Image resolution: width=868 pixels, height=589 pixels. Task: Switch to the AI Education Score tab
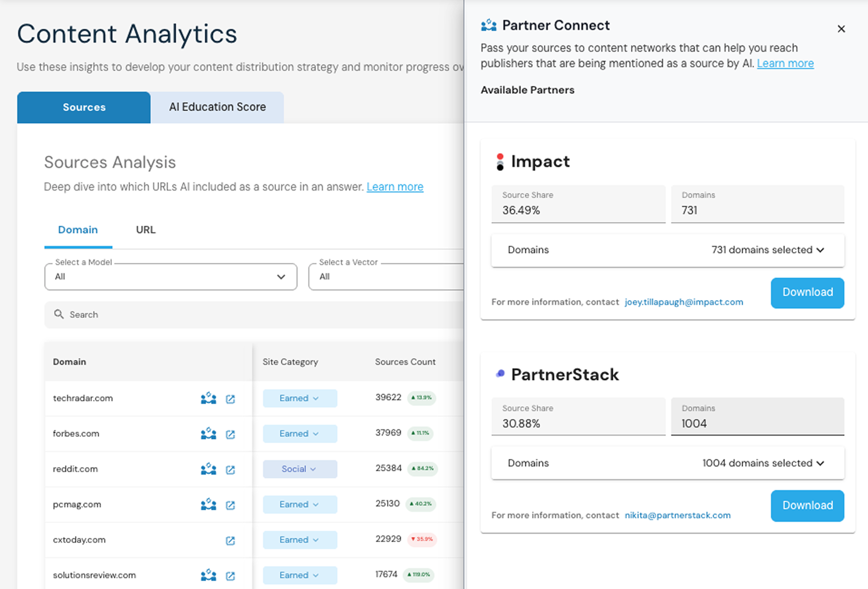click(217, 107)
